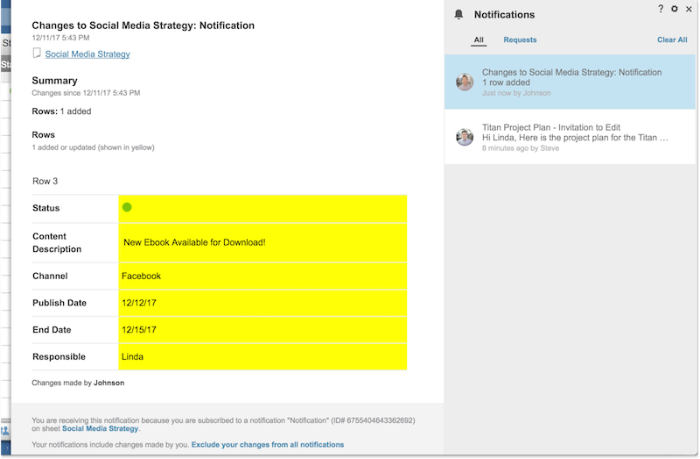Switch to the Requests tab

[520, 40]
